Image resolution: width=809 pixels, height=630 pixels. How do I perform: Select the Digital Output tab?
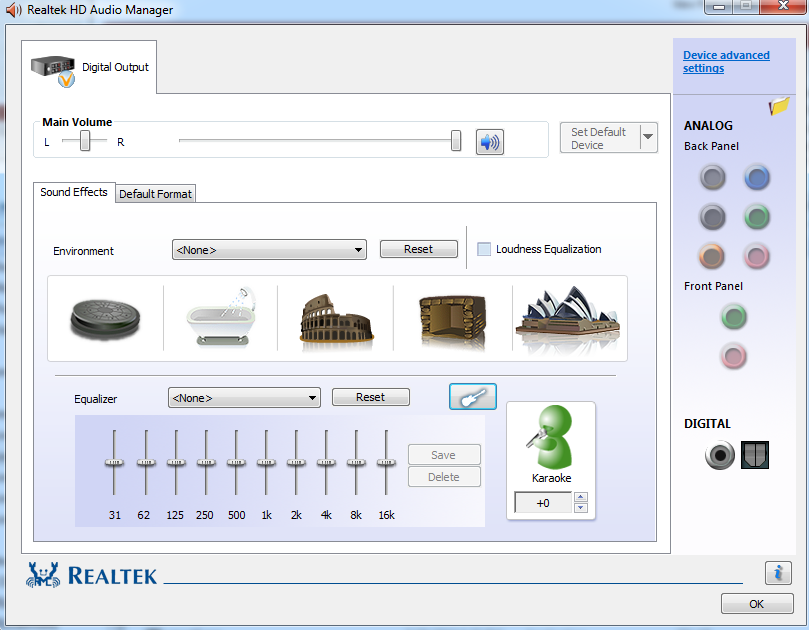(92, 67)
